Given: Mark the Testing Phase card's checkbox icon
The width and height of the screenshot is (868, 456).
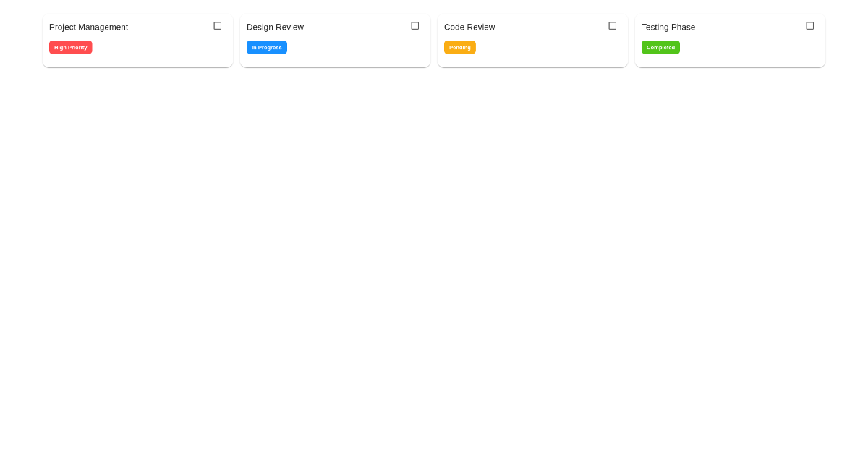Looking at the screenshot, I should point(809,26).
